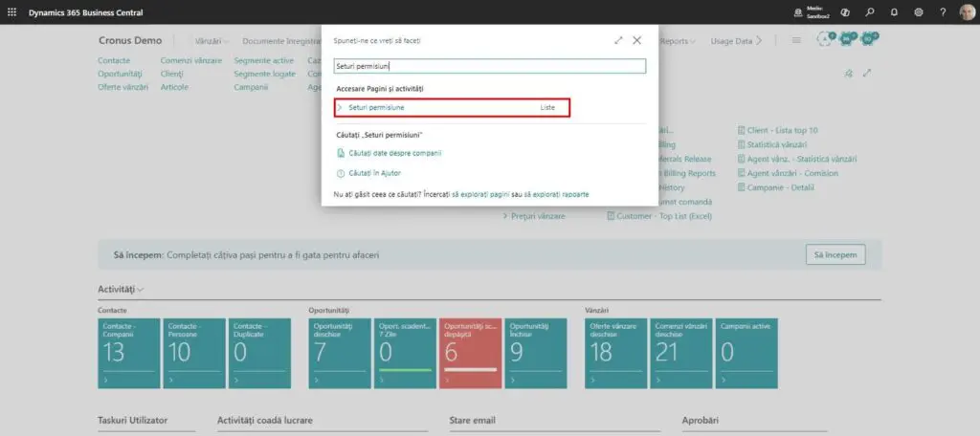Click the 'să explorați rapoarte' link
Image resolution: width=980 pixels, height=436 pixels.
(x=556, y=195)
